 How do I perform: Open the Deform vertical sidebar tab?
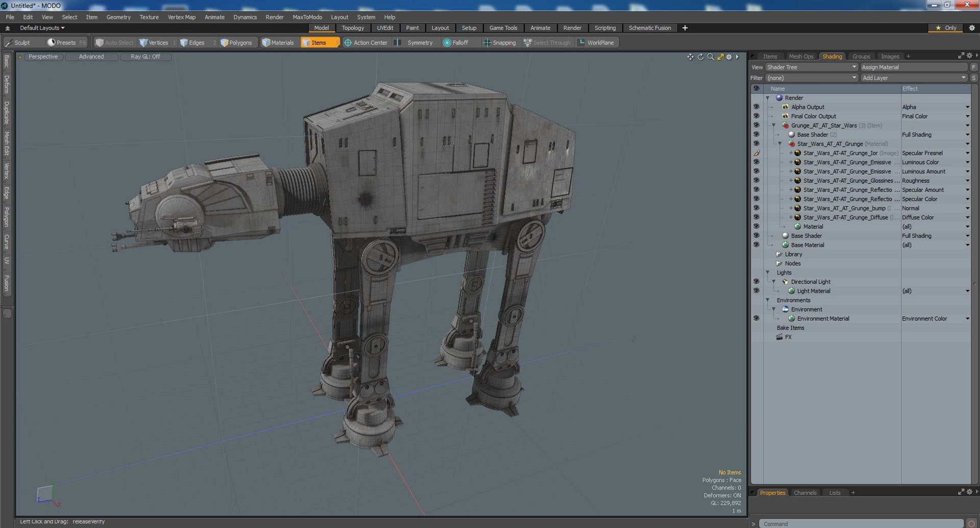[7, 84]
